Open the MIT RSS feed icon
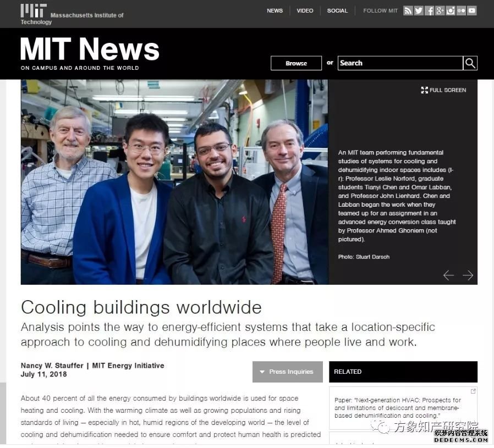 (408, 10)
